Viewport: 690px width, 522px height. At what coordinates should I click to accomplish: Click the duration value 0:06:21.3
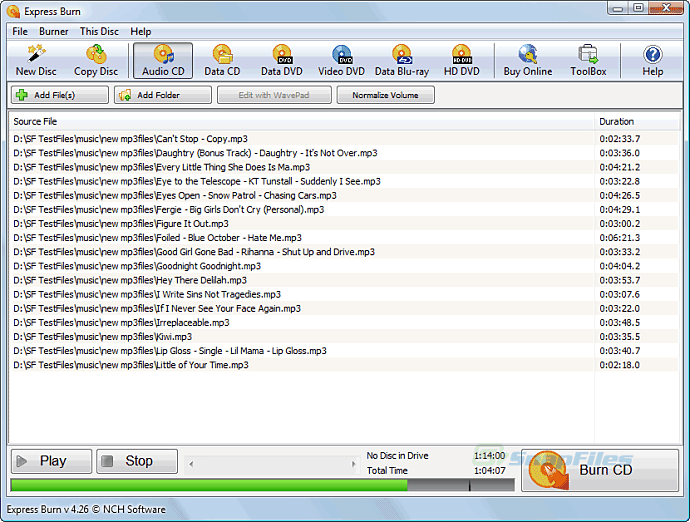[x=620, y=238]
